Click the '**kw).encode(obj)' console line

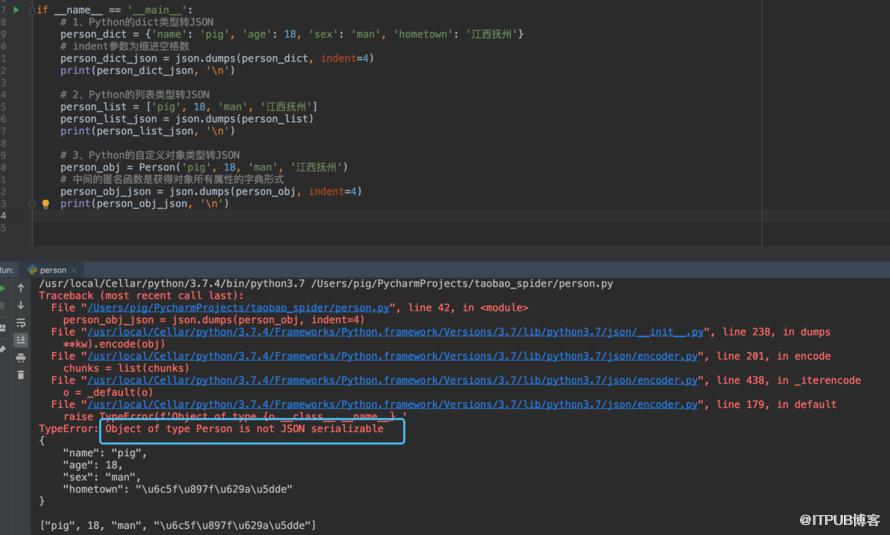point(114,344)
